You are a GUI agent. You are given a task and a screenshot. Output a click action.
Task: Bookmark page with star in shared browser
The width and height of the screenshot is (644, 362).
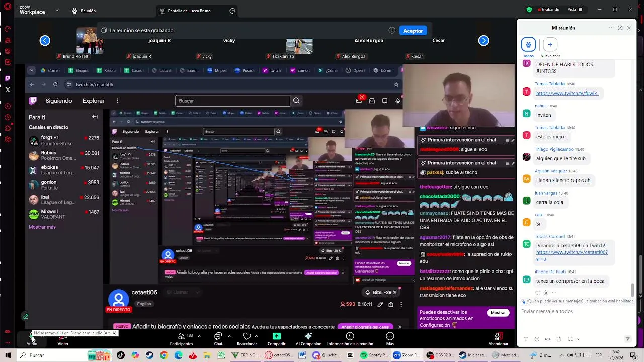click(396, 84)
